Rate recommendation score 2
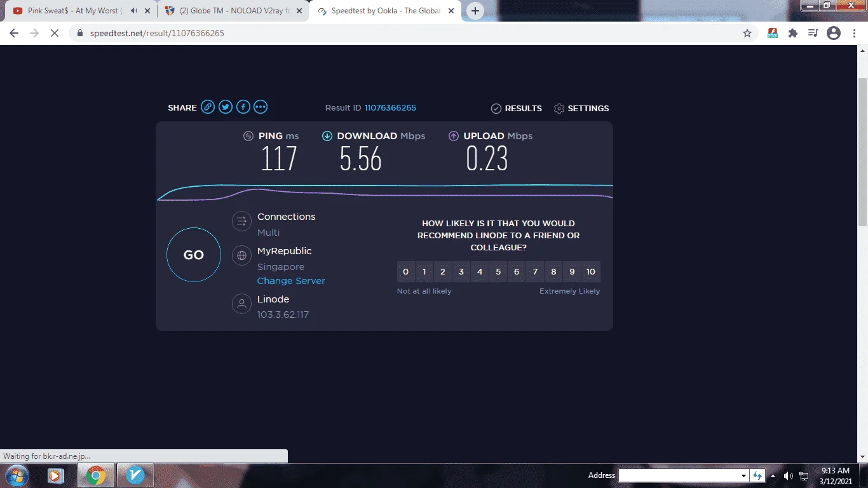Screen dimensions: 868x488 point(443,272)
